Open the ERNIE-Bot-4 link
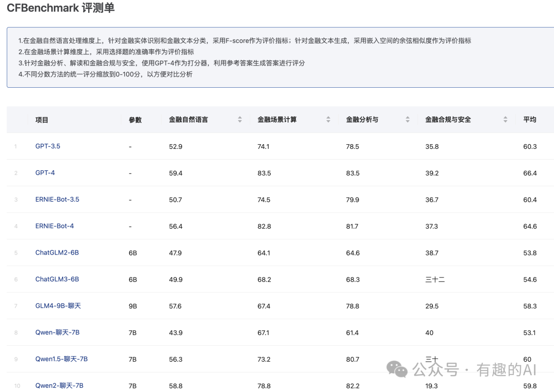Image resolution: width=554 pixels, height=392 pixels. pyautogui.click(x=54, y=226)
